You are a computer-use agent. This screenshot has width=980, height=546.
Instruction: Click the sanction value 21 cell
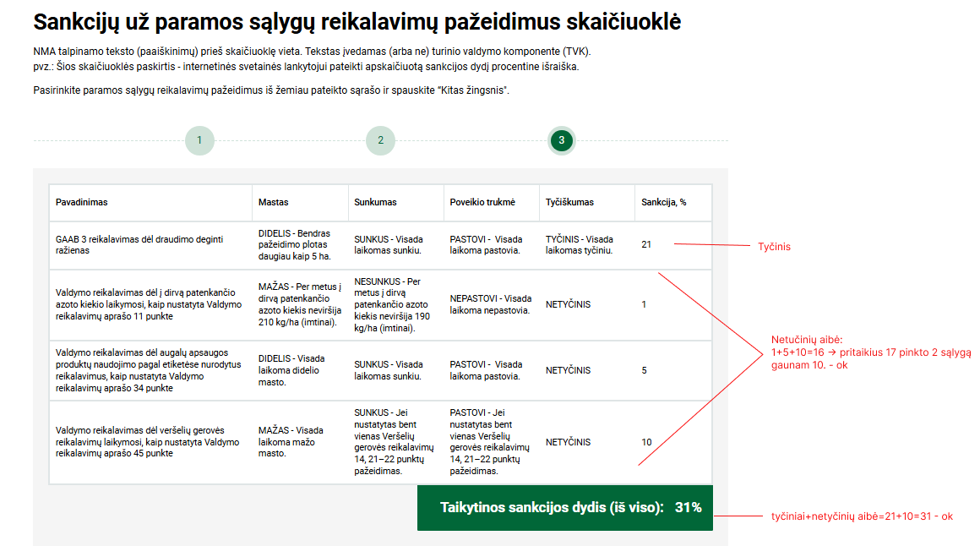click(647, 245)
